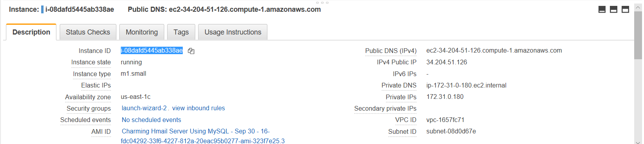Minimize the details pane with first layout icon

(x=602, y=9)
